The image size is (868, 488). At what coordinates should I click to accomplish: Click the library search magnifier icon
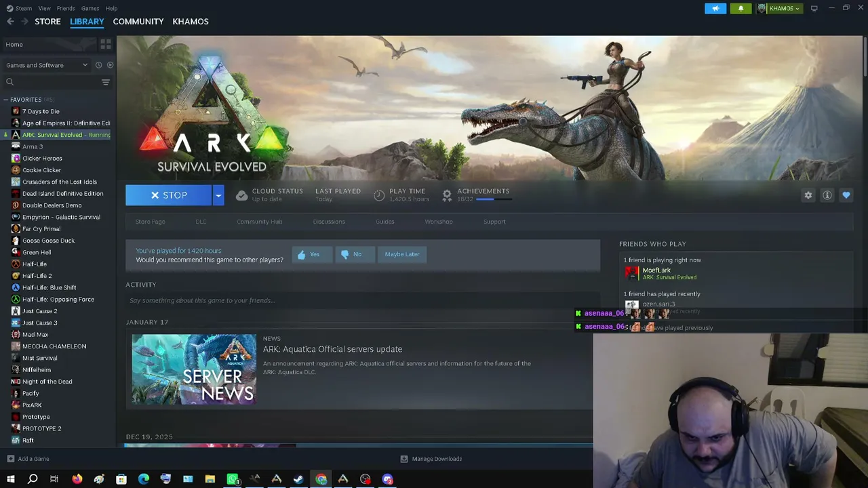tap(10, 82)
